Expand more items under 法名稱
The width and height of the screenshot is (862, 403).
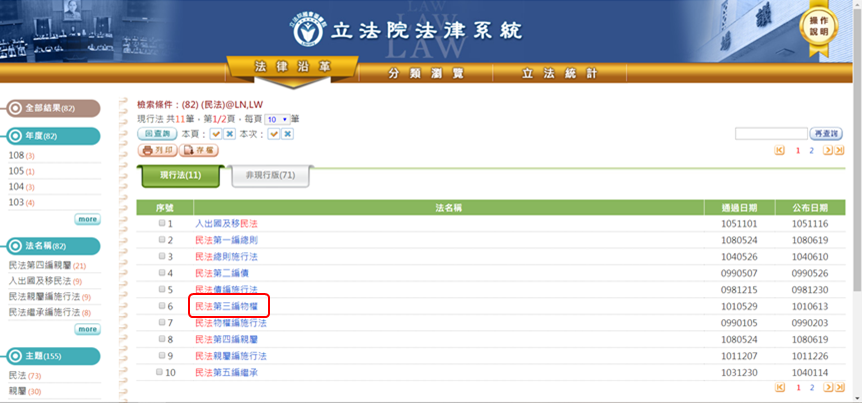tap(87, 329)
